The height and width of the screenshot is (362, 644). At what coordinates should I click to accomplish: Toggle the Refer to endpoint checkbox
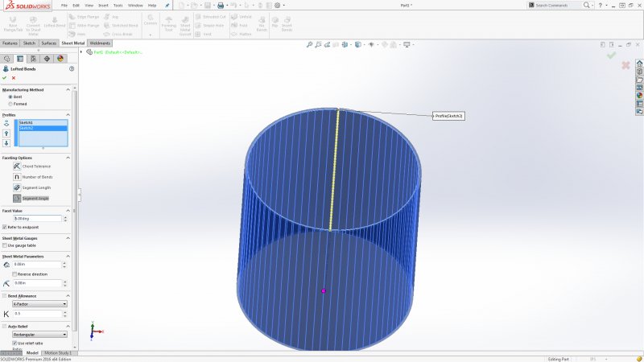(5, 227)
